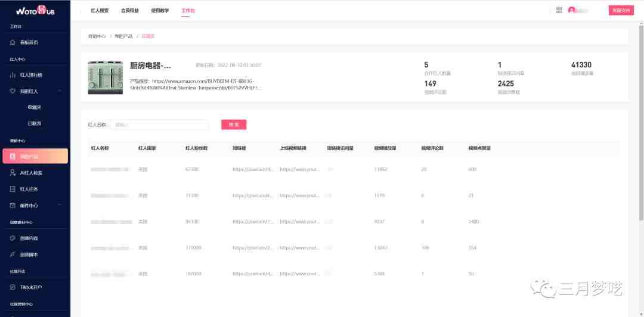This screenshot has height=317, width=644.
Task: Open 创意脚本 feather icon
Action: tap(13, 254)
